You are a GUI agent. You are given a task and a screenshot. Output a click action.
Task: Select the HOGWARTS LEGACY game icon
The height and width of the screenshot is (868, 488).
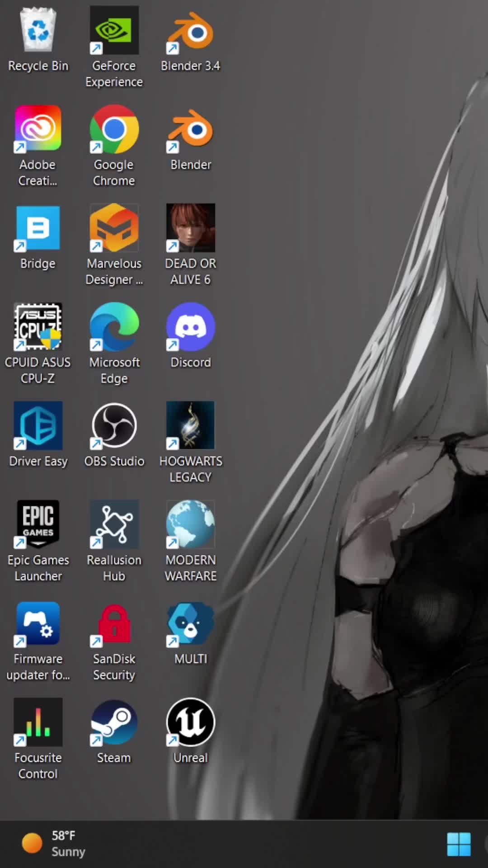click(190, 425)
